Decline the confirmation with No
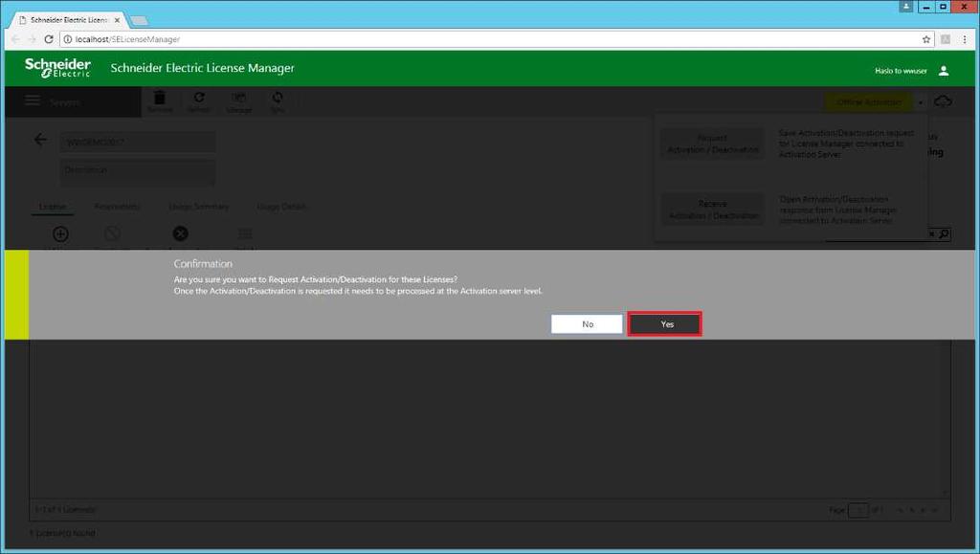Screen dimensions: 980x554 587,324
